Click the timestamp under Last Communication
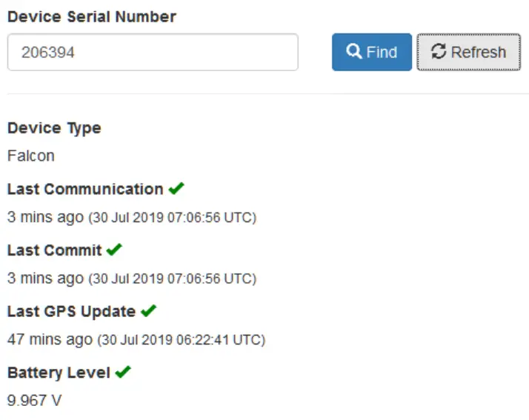Image resolution: width=529 pixels, height=420 pixels. coord(172,218)
